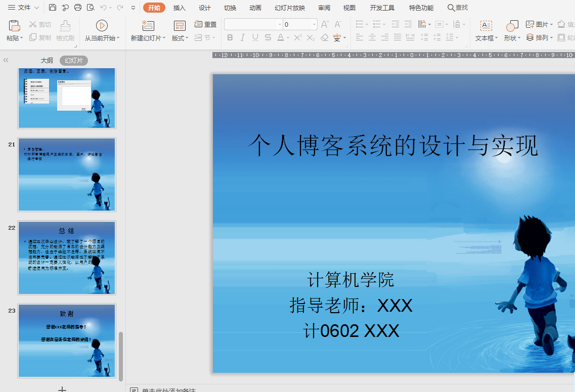Switch to the 审阅 (Review) tab
The image size is (575, 392).
pos(324,8)
